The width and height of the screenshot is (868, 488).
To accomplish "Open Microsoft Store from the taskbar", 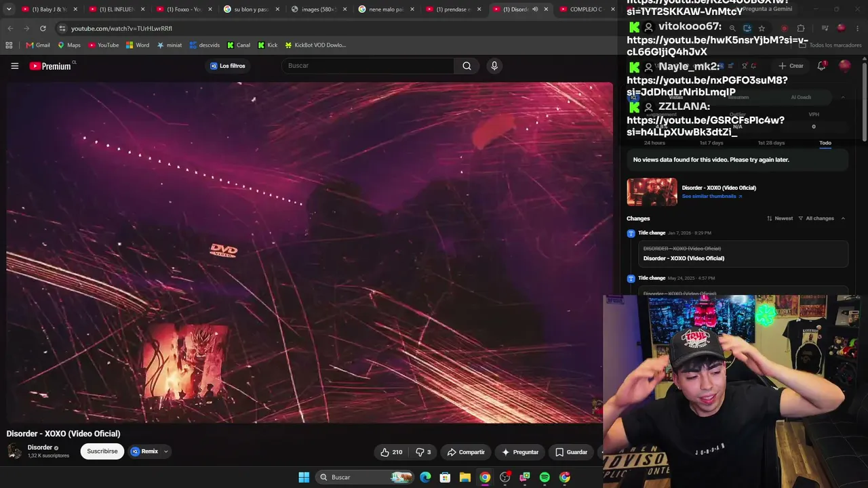I will pos(445,477).
